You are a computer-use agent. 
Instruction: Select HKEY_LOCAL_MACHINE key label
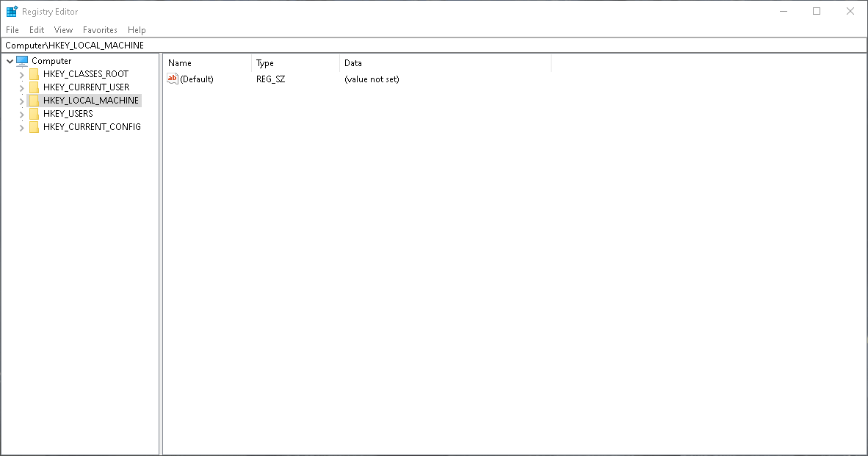(91, 101)
